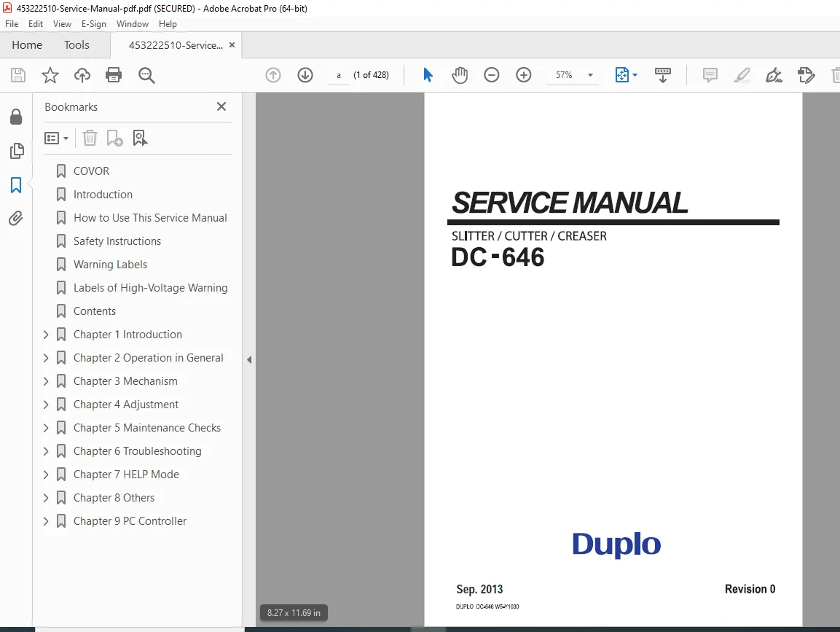Zoom in with plus button
The height and width of the screenshot is (632, 840).
click(523, 75)
